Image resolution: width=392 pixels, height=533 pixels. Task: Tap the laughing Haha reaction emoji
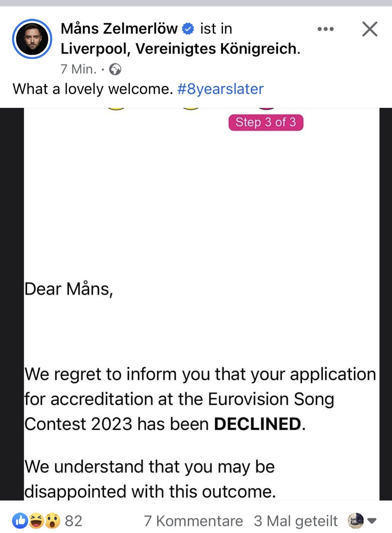[x=36, y=521]
